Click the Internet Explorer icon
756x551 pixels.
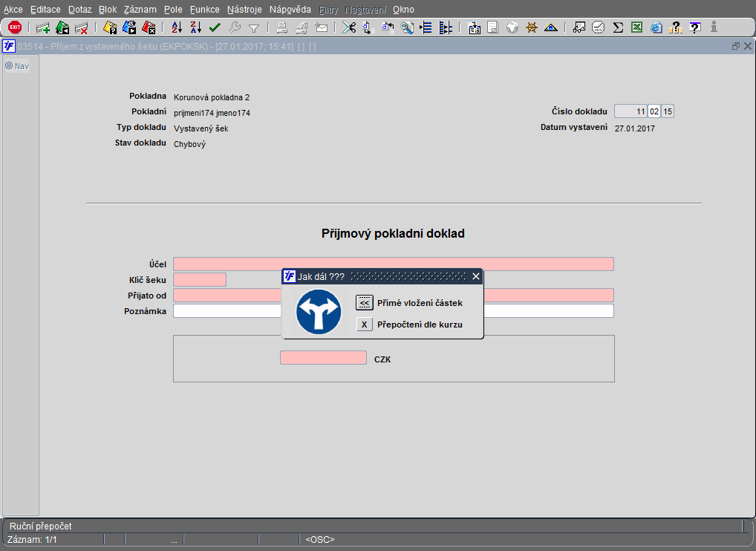point(656,27)
